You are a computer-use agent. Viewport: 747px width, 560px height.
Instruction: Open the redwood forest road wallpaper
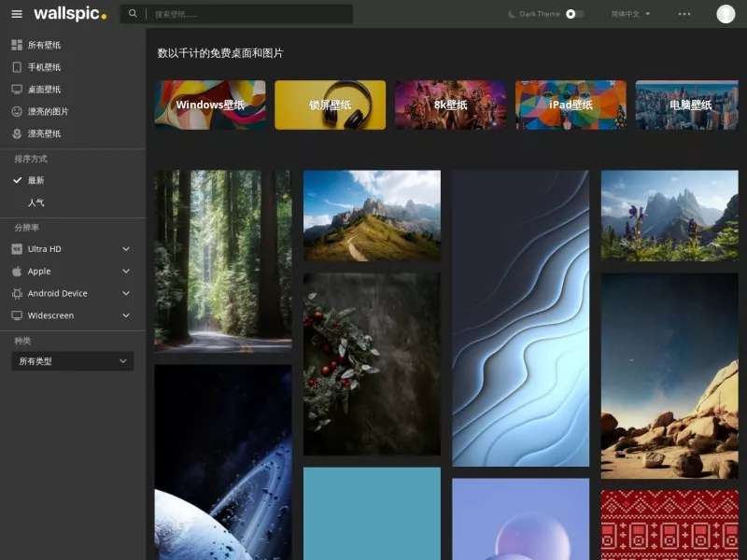click(223, 261)
